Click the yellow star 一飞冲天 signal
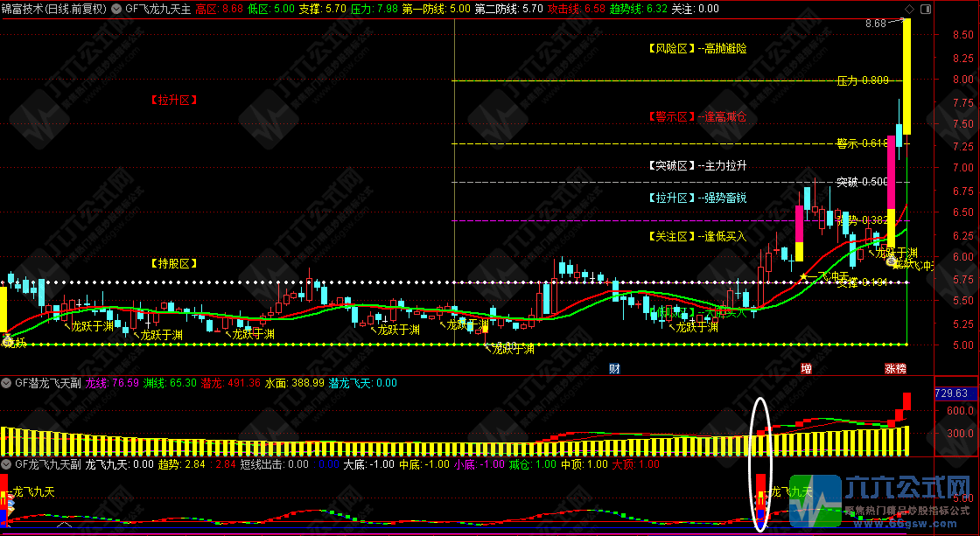Image resolution: width=980 pixels, height=536 pixels. (803, 276)
